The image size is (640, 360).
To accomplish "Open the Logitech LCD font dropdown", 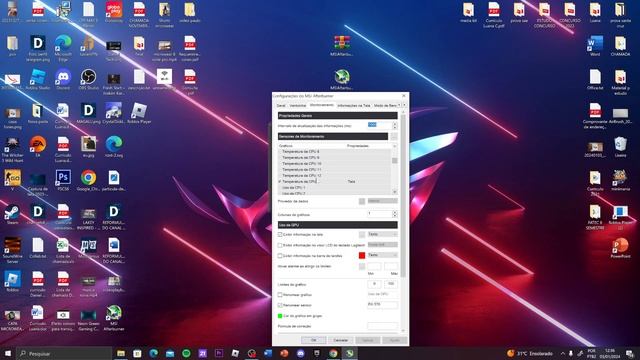I will pos(382,244).
